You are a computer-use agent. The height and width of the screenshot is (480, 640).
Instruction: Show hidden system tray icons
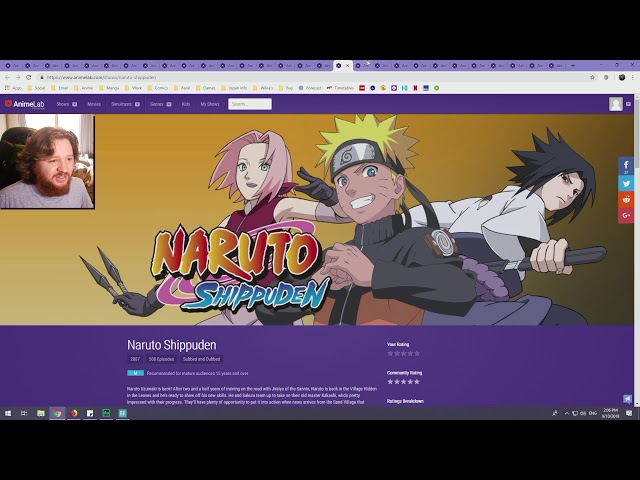pos(567,413)
